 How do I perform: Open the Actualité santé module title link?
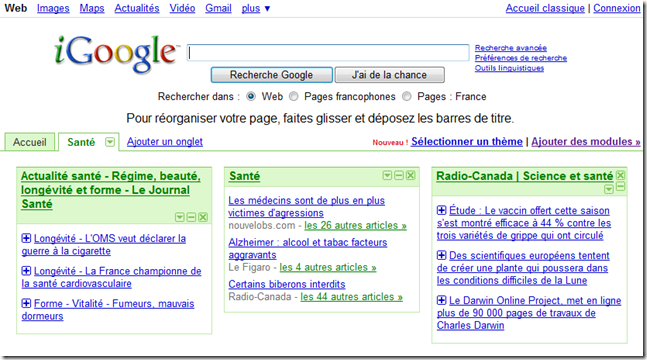pos(111,190)
